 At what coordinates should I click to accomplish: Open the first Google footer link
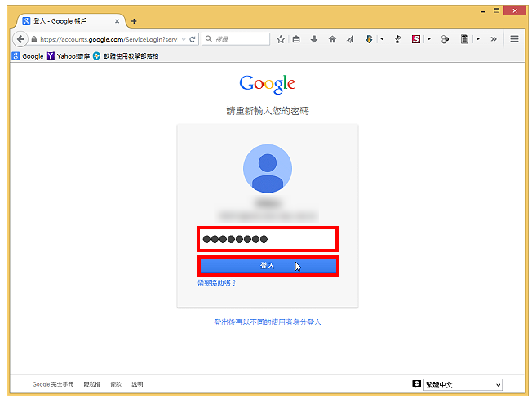(53, 384)
